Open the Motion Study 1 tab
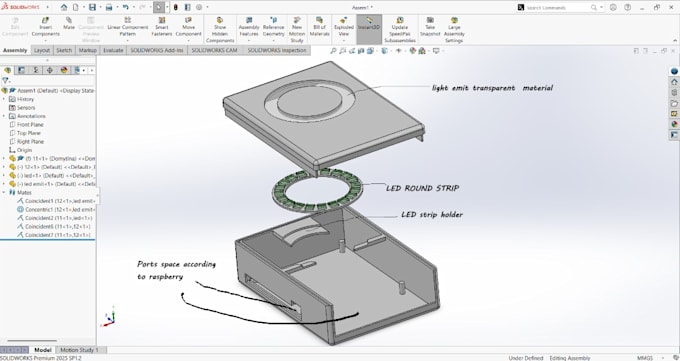 [79, 350]
